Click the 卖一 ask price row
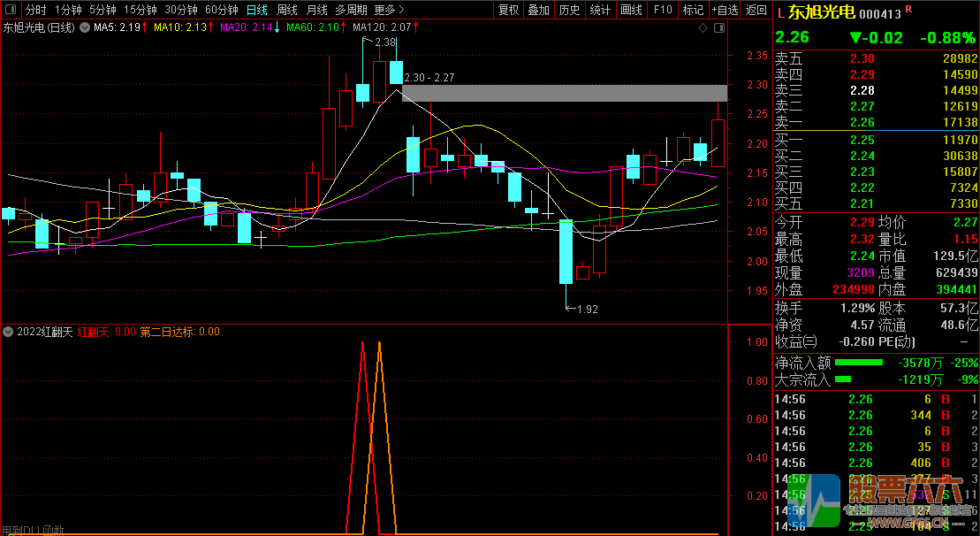The width and height of the screenshot is (980, 536). coord(876,122)
